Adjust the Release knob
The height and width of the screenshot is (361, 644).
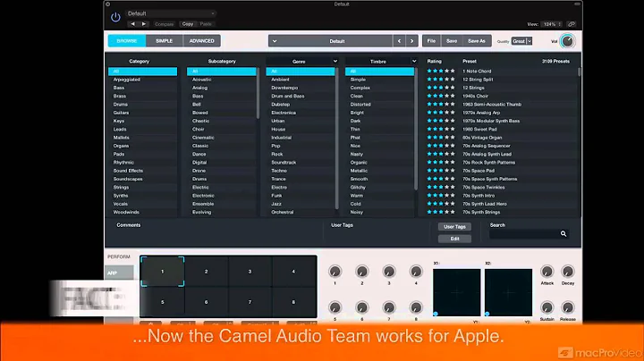(568, 307)
